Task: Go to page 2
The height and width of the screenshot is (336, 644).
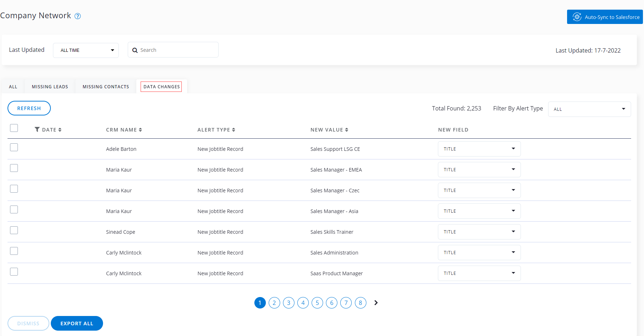Action: coord(274,303)
